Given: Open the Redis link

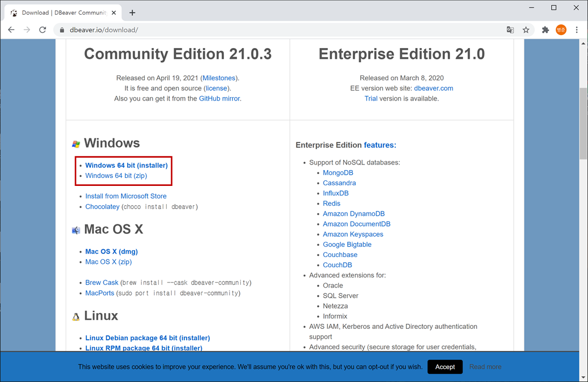Looking at the screenshot, I should click(x=331, y=203).
